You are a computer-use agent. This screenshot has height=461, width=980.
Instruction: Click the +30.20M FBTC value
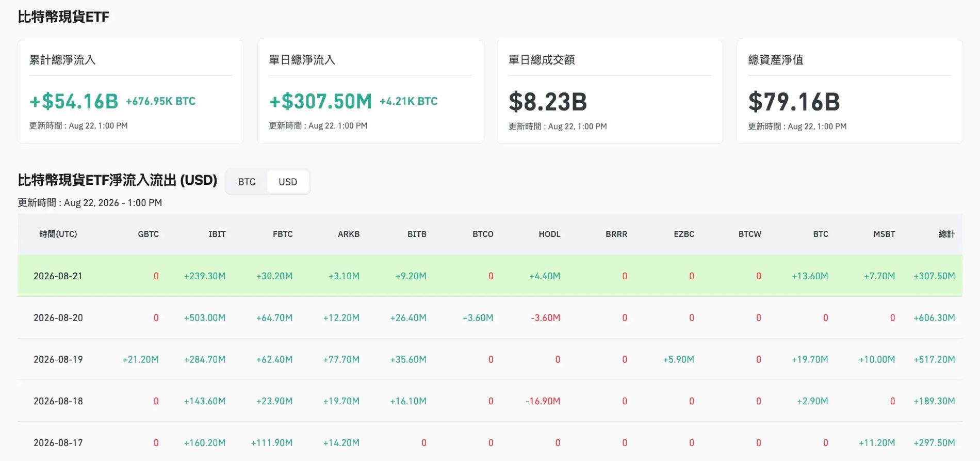click(274, 276)
